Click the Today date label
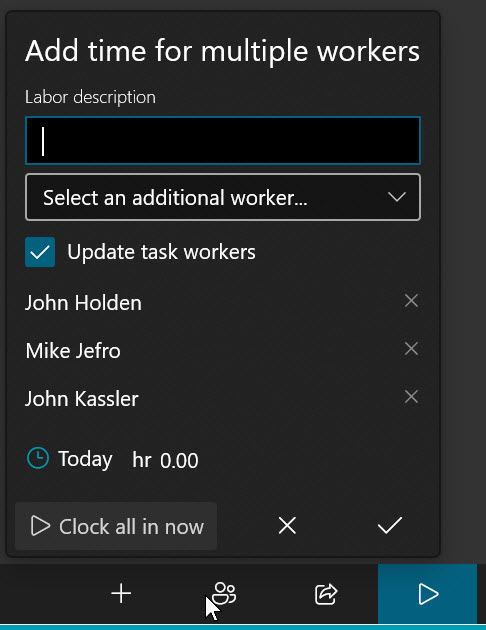This screenshot has height=630, width=486. tap(85, 459)
